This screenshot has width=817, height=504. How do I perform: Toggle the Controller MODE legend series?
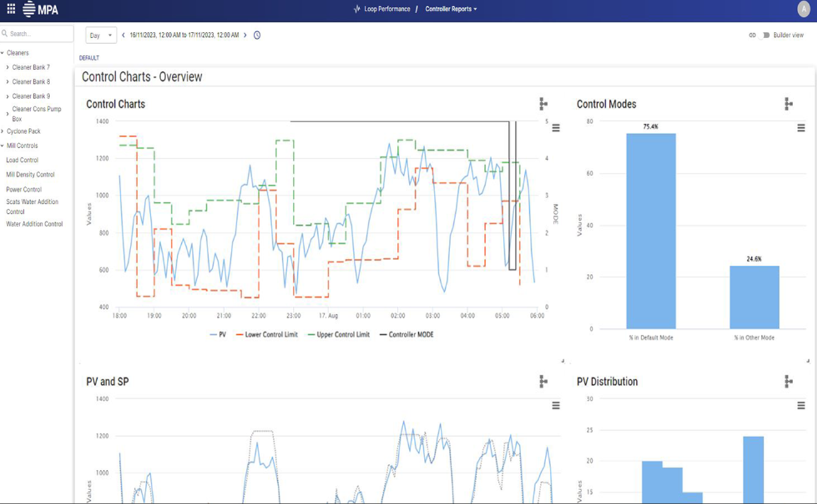(406, 335)
